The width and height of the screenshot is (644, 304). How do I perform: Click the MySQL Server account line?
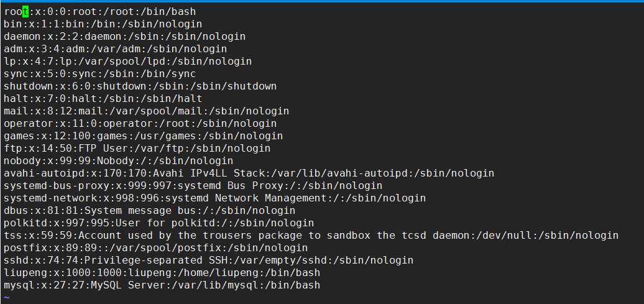[x=162, y=285]
